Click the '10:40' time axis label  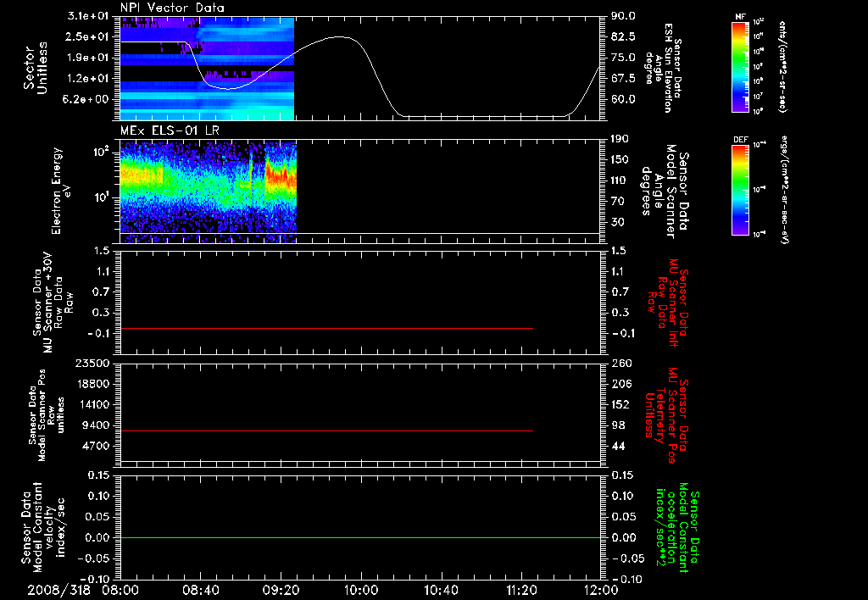[x=441, y=591]
